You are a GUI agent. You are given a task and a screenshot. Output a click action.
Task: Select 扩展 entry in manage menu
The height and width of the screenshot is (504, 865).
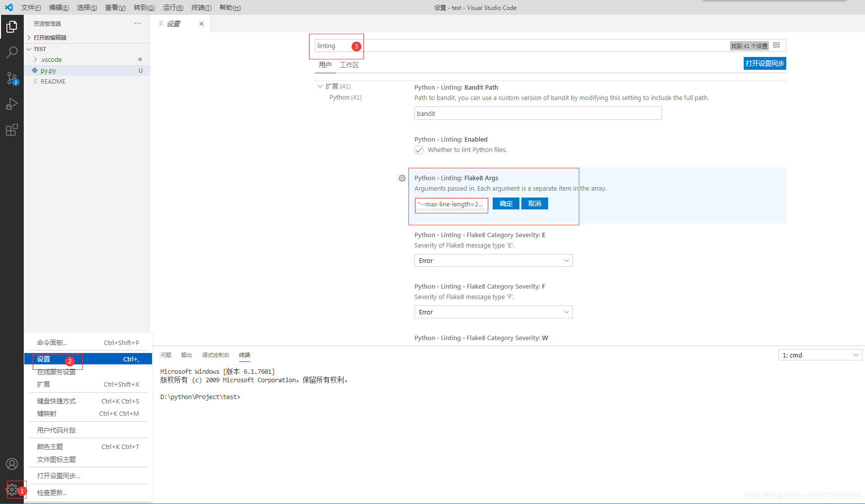click(88, 384)
